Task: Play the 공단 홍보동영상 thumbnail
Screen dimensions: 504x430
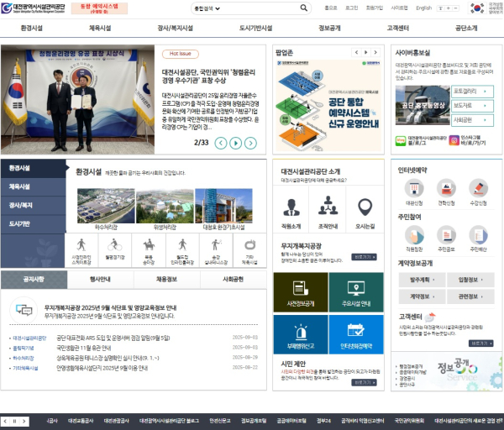Action: 423,105
